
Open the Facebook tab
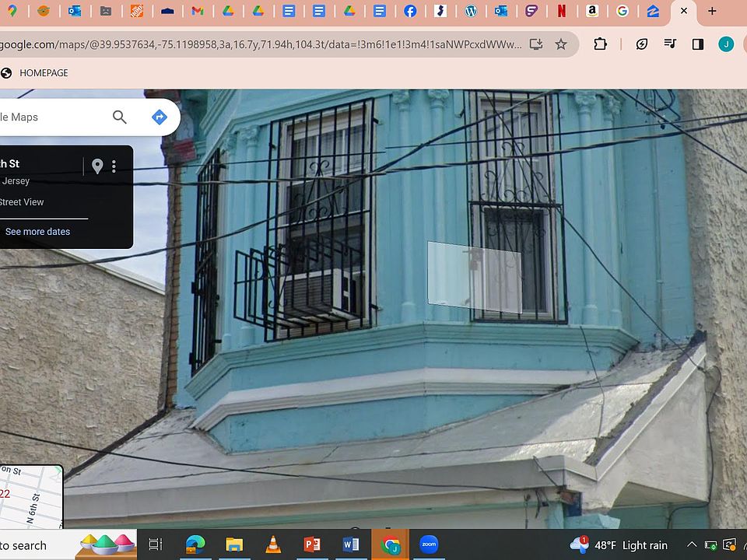click(x=410, y=10)
